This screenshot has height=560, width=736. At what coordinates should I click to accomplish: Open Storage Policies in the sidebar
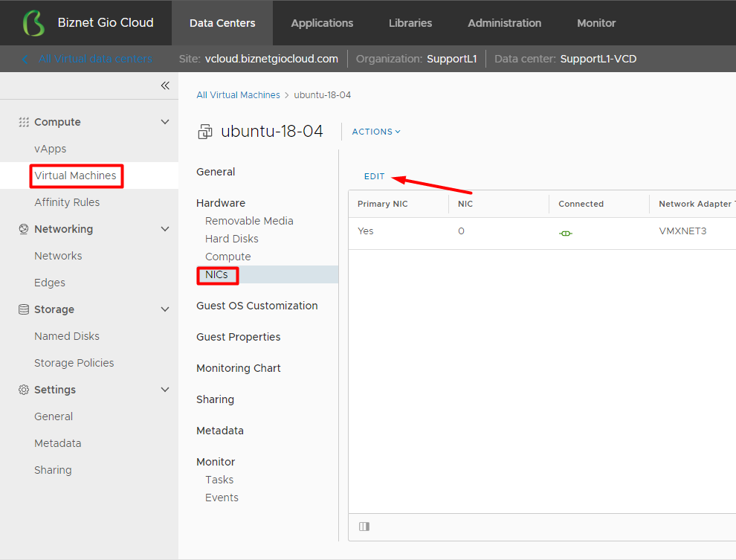coord(74,363)
